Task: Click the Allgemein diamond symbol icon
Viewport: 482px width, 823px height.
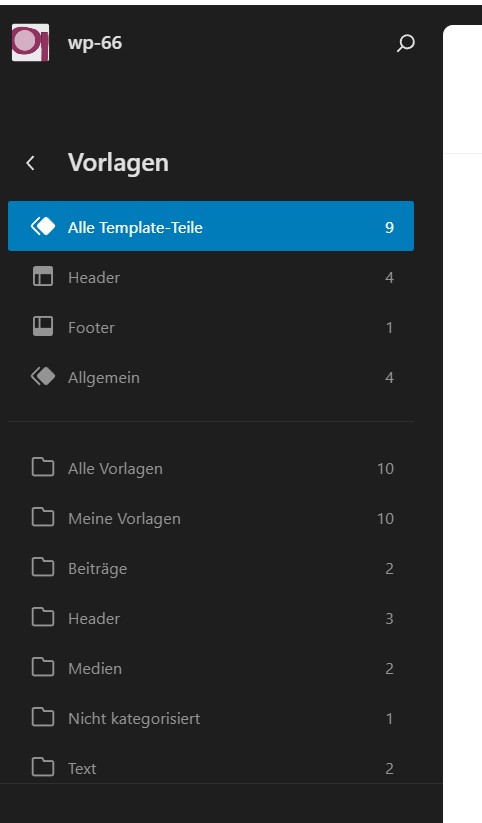Action: point(43,376)
